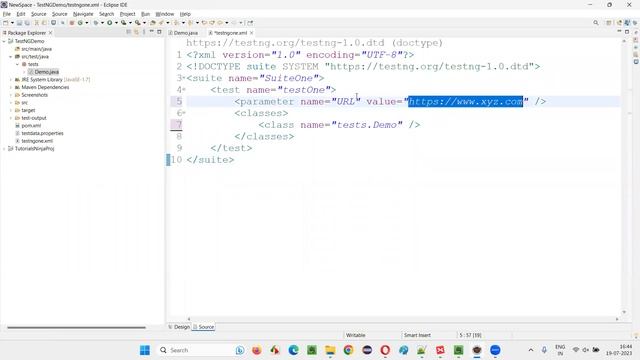Open the Navigate menu
The height and width of the screenshot is (360, 640).
83,14
